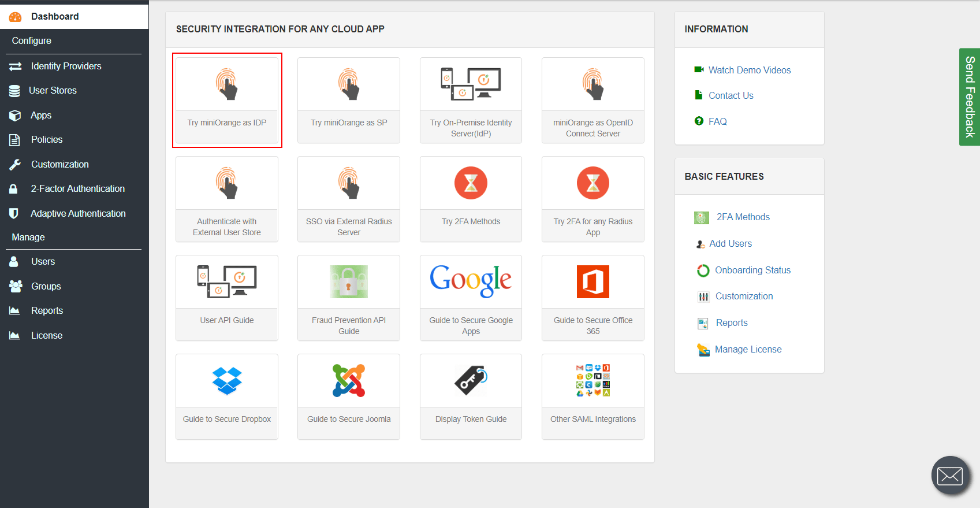Screen dimensions: 980x508
Task: Click Add Users link
Action: tap(731, 244)
